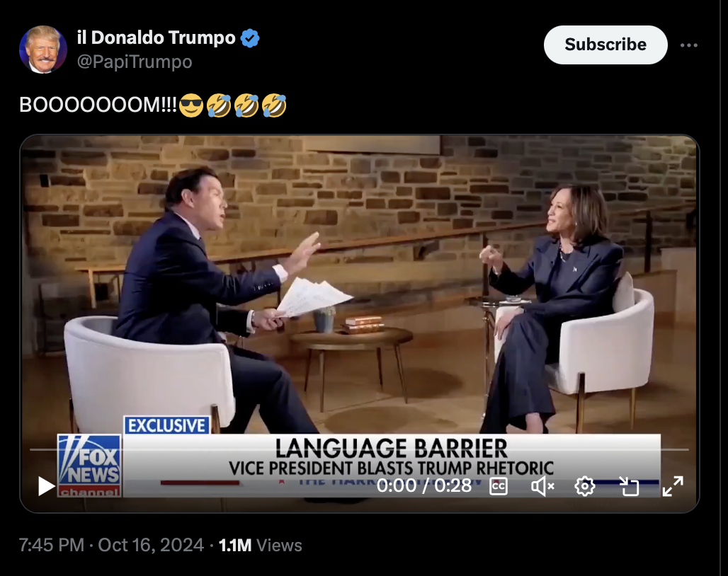728x576 pixels.
Task: Open picture-in-picture mode for the video
Action: [x=630, y=486]
